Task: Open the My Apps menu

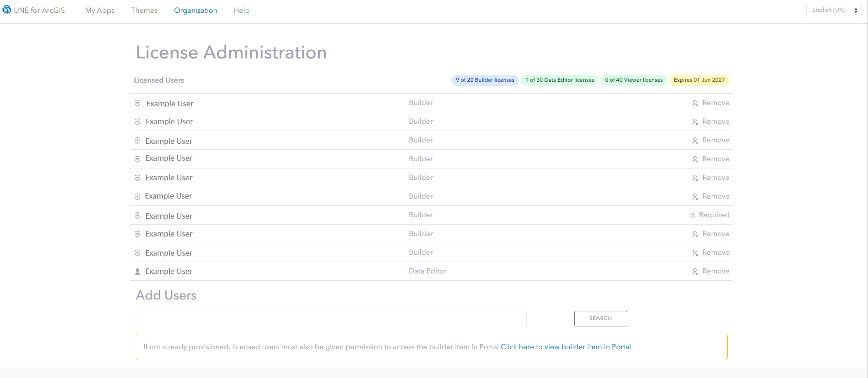Action: pos(100,10)
